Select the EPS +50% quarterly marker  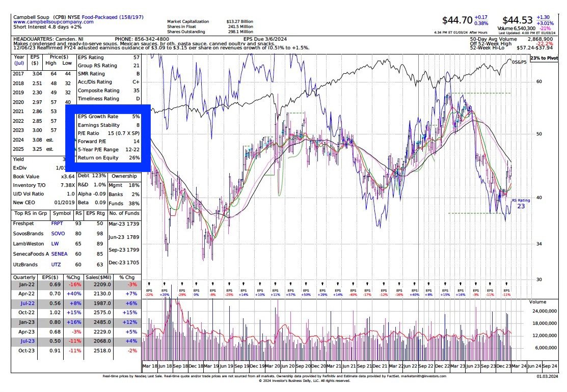(x=306, y=292)
